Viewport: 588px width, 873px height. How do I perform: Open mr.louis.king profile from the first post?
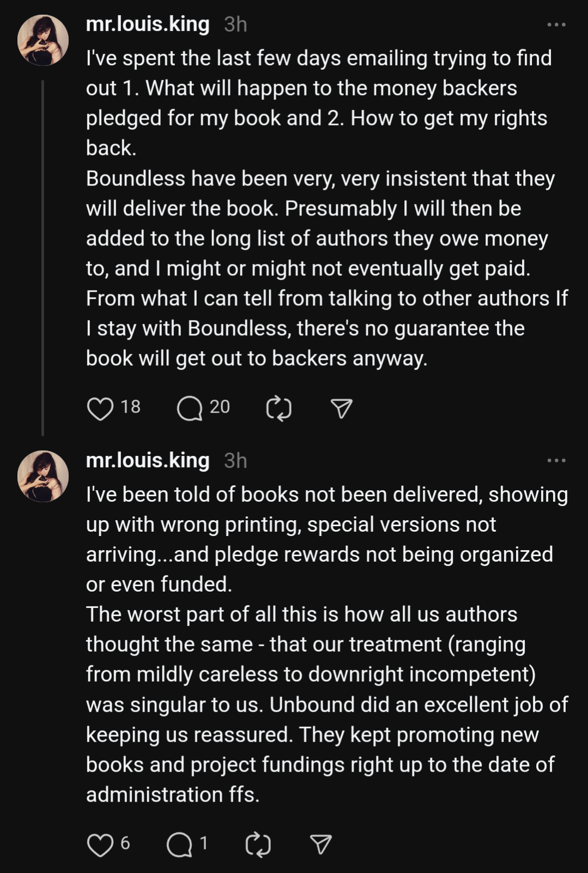pos(148,25)
